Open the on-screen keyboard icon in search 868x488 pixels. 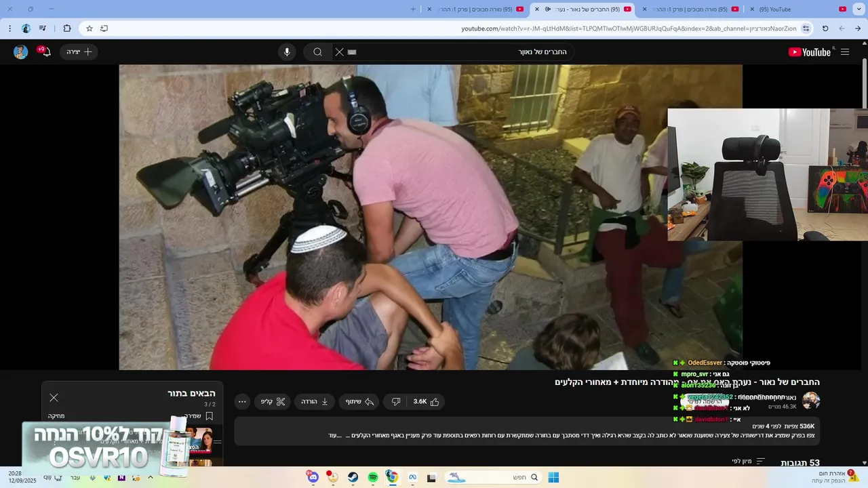[x=352, y=52]
